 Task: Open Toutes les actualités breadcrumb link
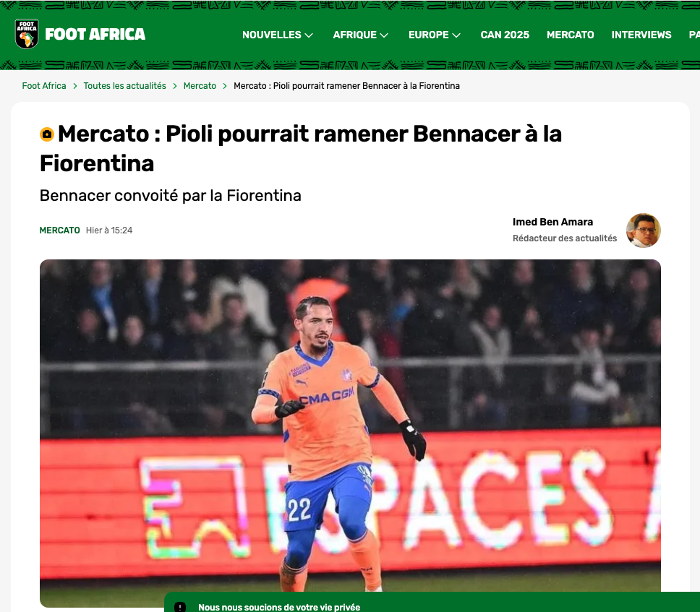point(124,86)
